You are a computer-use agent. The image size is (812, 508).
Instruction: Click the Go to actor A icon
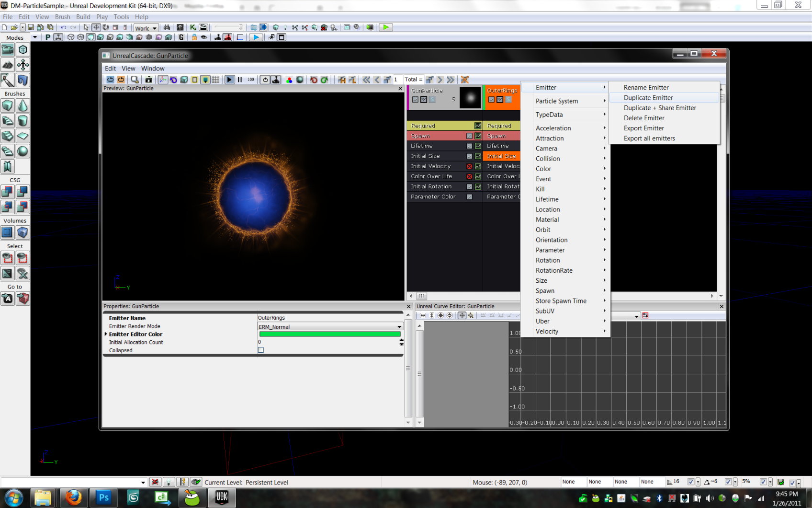pyautogui.click(x=8, y=299)
